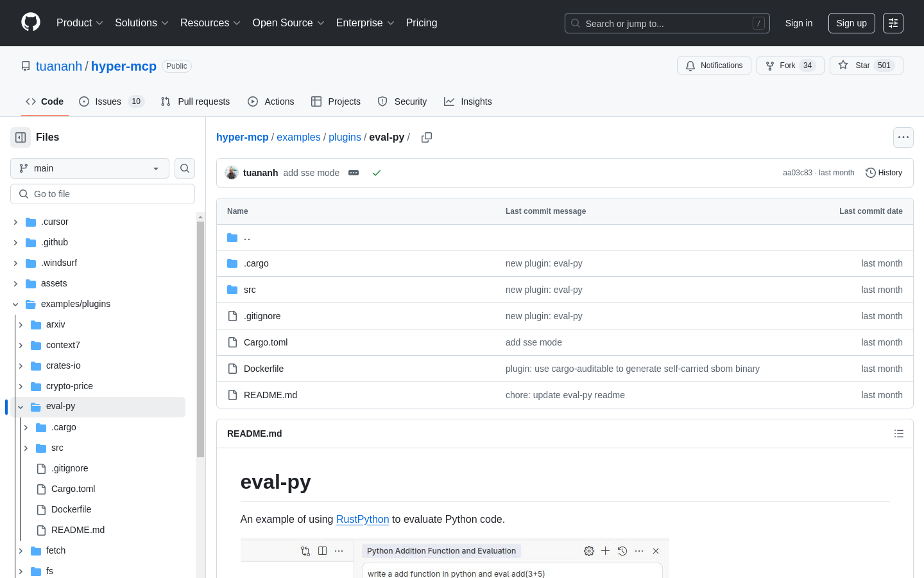
Task: Open the RustPython link in README
Action: click(x=363, y=519)
